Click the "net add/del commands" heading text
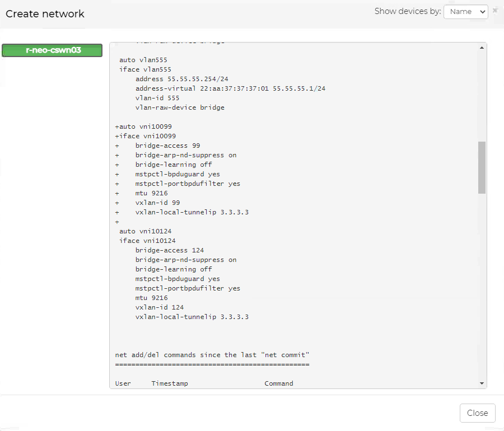 pos(212,355)
